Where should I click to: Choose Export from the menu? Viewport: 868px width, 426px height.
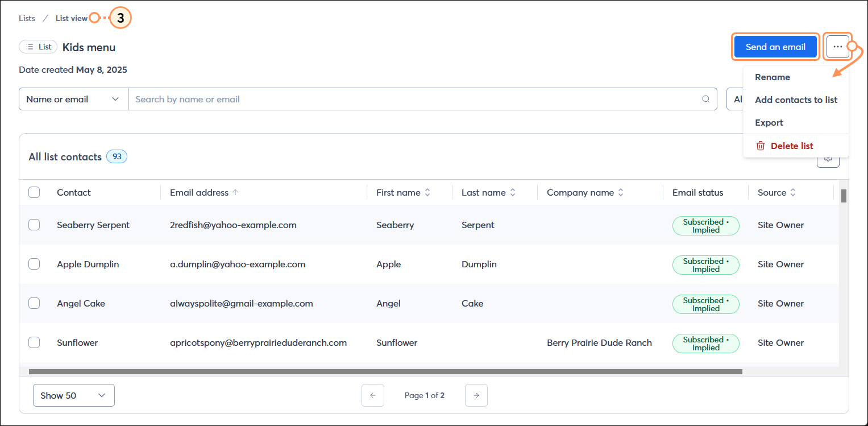click(769, 122)
